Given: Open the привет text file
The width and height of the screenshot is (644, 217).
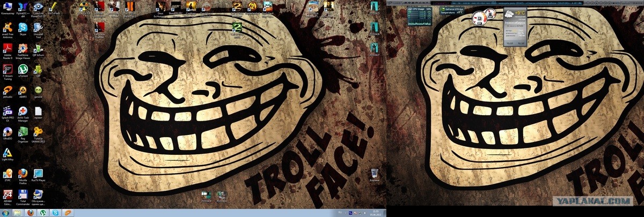Looking at the screenshot, I should (38, 113).
